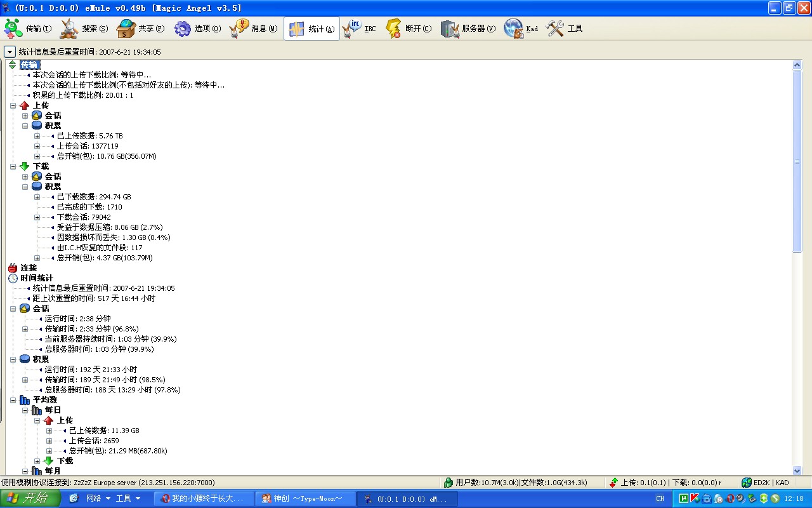Open the 服务器 servers toolbar dropdown button

click(x=468, y=29)
